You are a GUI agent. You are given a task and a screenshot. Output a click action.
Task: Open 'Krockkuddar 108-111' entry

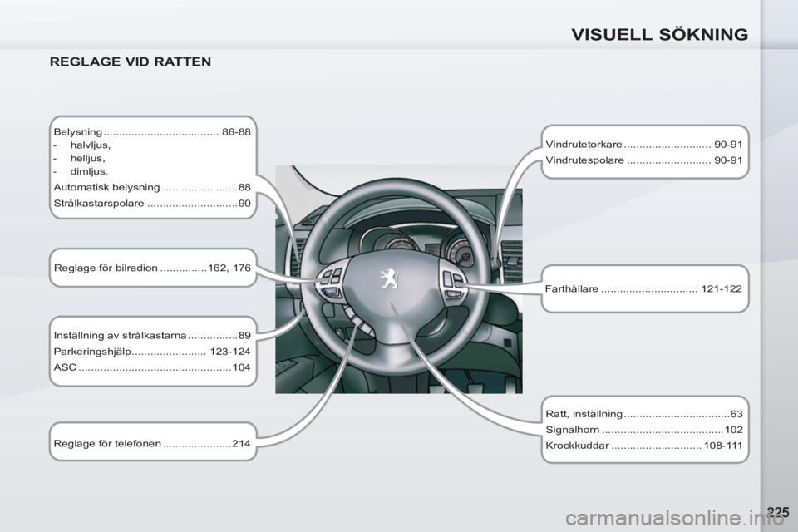tap(643, 446)
